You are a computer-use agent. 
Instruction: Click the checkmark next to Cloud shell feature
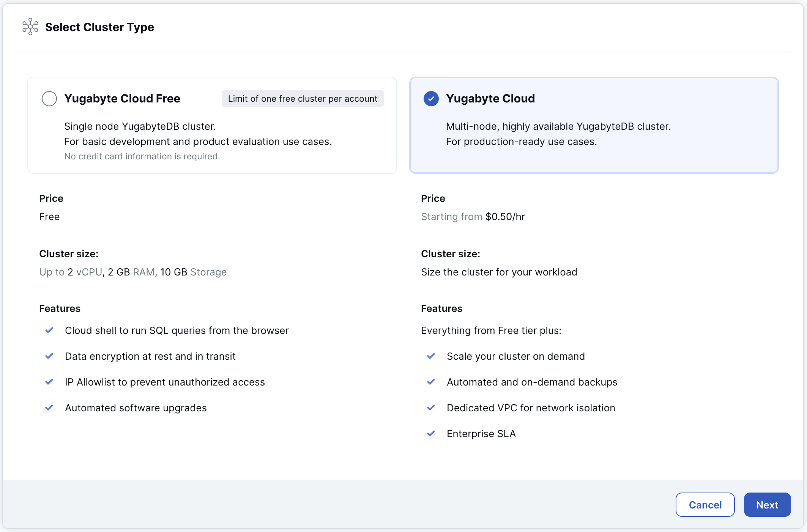(x=49, y=330)
